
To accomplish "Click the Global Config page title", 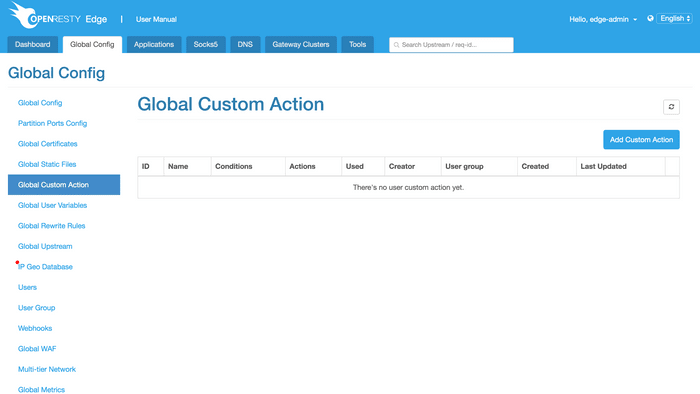I will coord(57,73).
